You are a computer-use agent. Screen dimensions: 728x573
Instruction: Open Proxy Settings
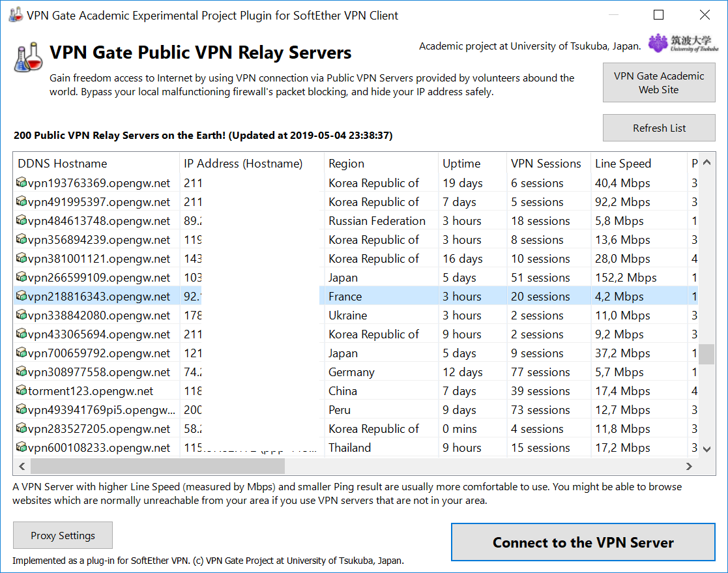[63, 535]
